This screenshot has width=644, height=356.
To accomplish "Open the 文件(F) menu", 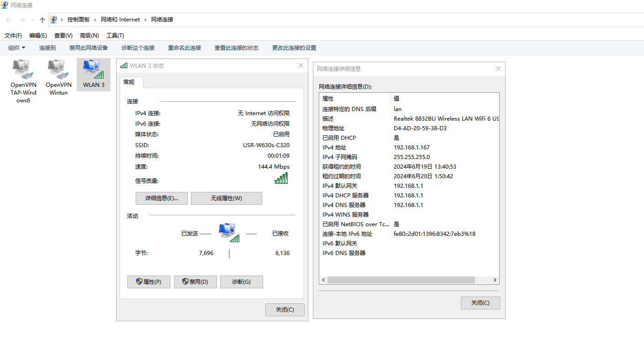I will (13, 36).
